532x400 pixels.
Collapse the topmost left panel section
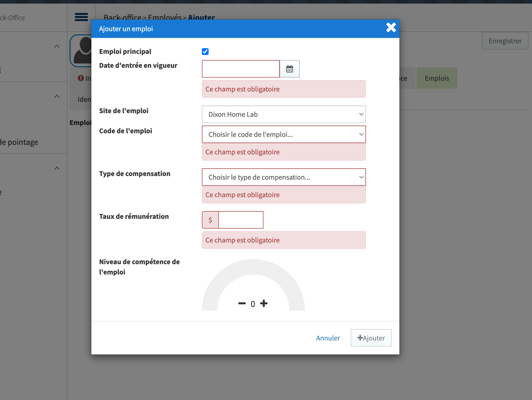57,46
